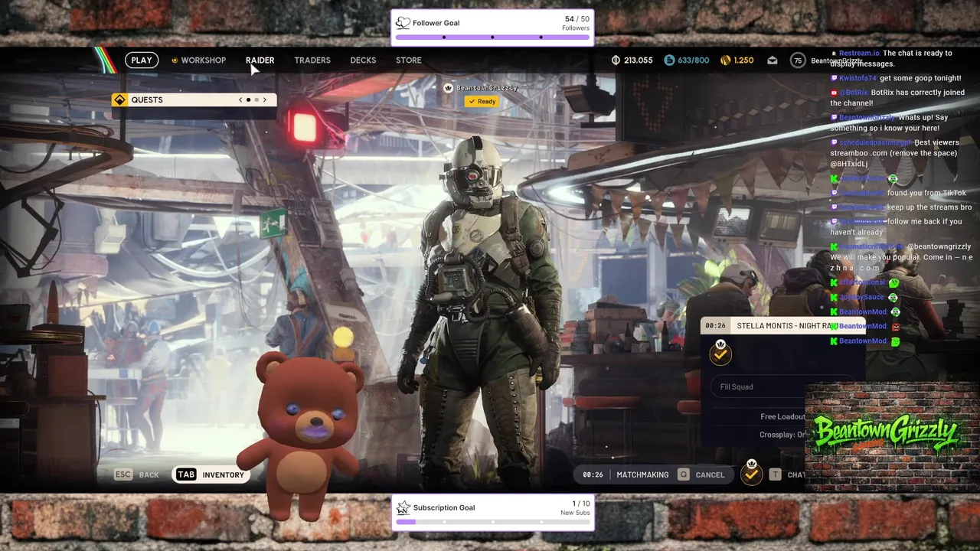Click the BeantownGrizzly name tag above character
This screenshot has height=551, width=980.
(x=487, y=88)
